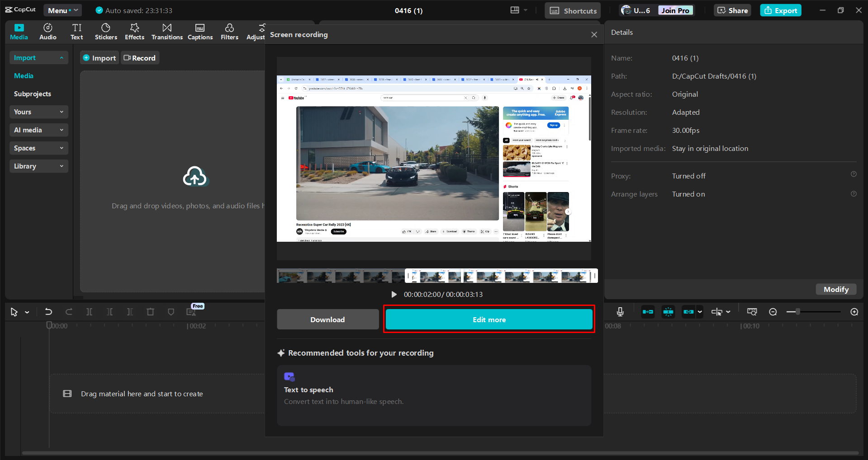Image resolution: width=868 pixels, height=460 pixels.
Task: Open the cursor tool dropdown arrow
Action: tap(27, 312)
